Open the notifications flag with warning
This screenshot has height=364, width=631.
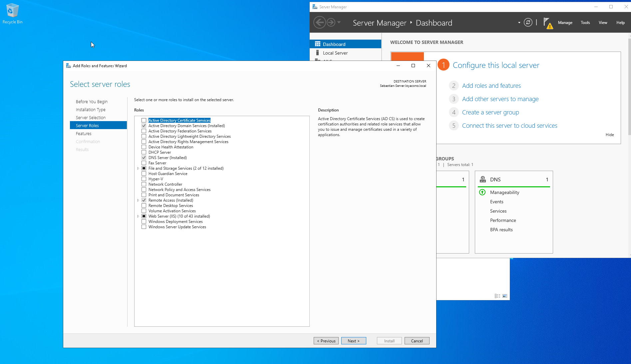point(548,23)
